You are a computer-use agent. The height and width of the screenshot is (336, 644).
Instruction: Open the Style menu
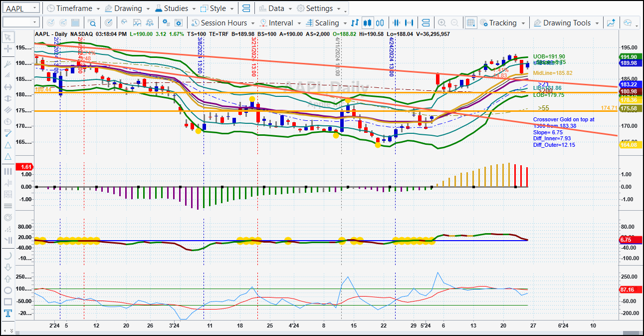pos(218,8)
